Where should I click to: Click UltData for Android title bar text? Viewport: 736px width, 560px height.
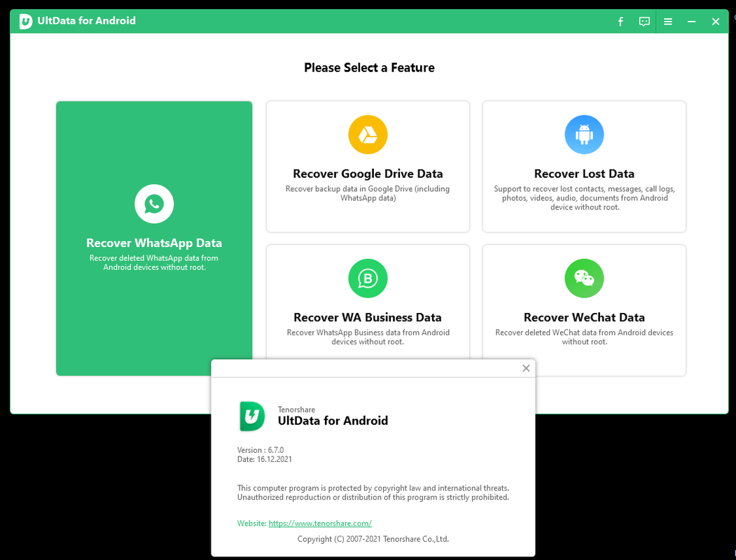tap(86, 20)
